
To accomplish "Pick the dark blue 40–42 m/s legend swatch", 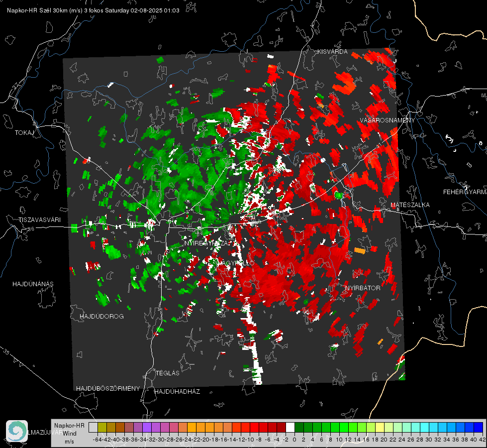I will click(x=478, y=427).
